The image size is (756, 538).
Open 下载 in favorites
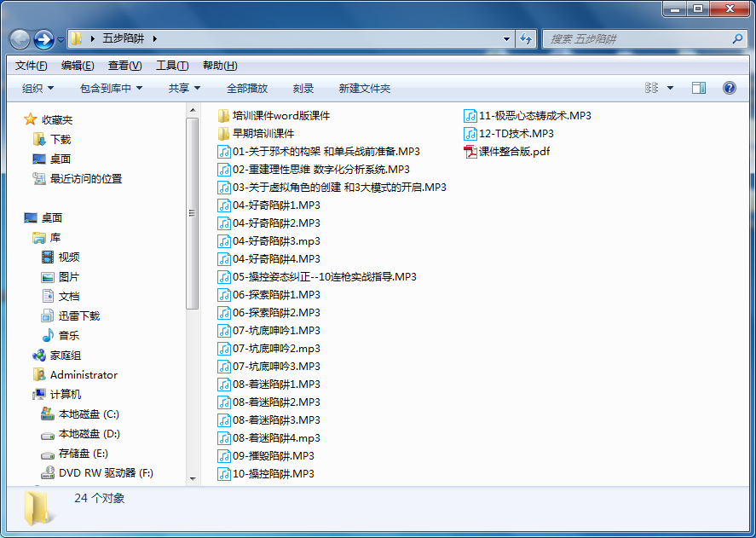[52, 140]
